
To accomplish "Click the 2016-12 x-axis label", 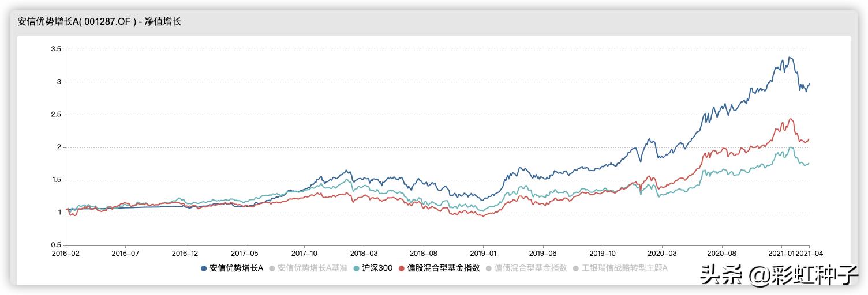I will click(185, 253).
